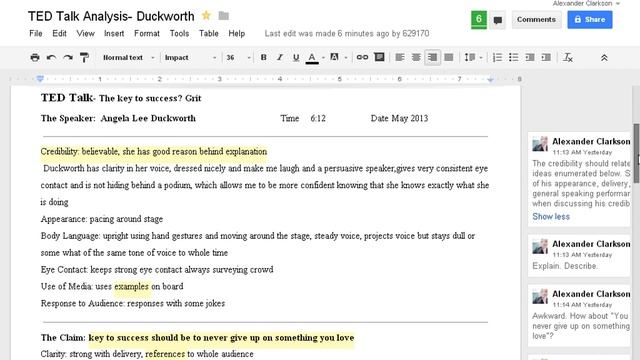Insert a comment with the toolbar comment icon
The width and height of the screenshot is (640, 360).
(x=379, y=57)
